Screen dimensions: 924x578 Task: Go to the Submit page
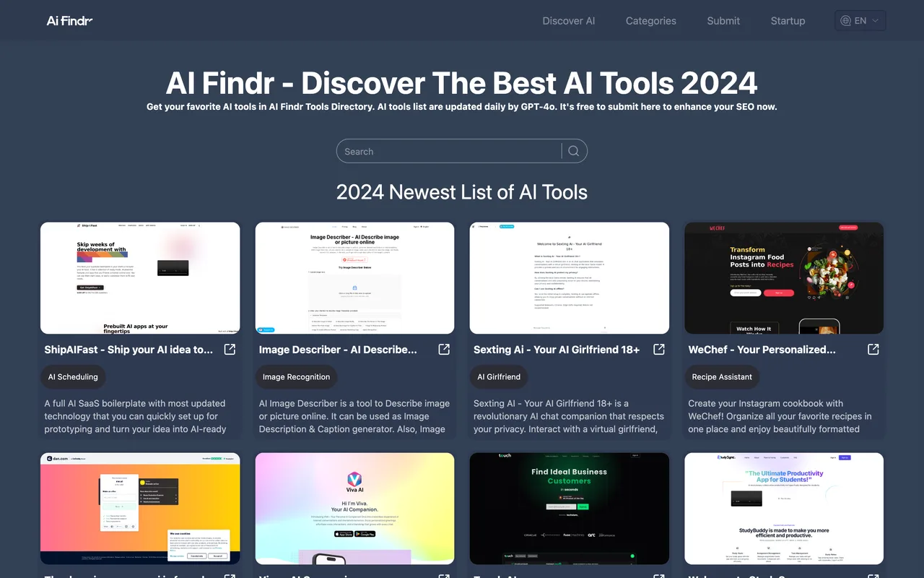pos(723,21)
